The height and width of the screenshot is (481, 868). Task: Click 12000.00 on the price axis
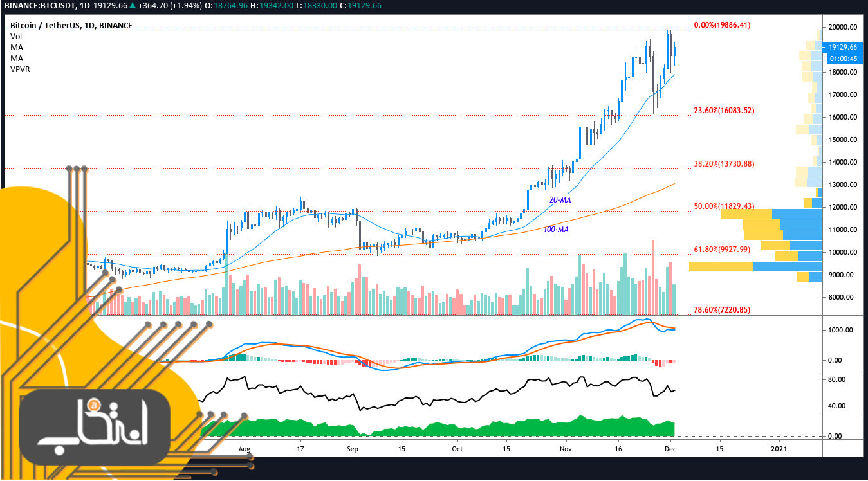pyautogui.click(x=843, y=207)
